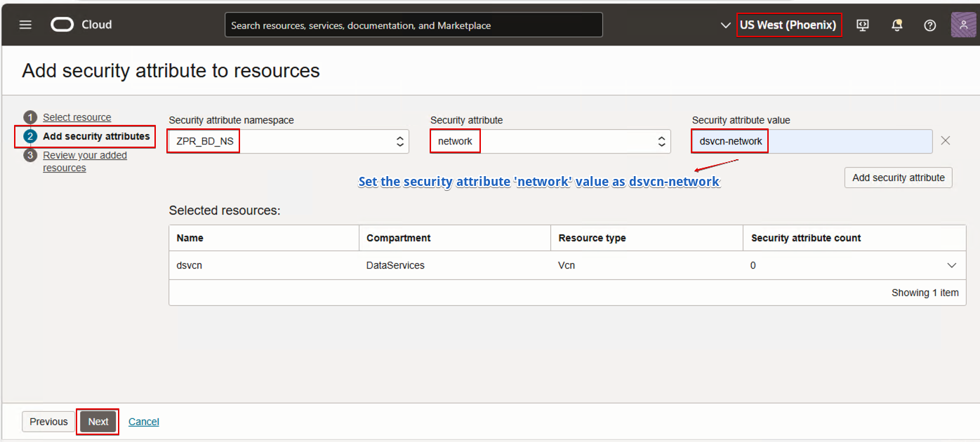The width and height of the screenshot is (980, 442).
Task: Select the Add security attributes step
Action: 96,136
